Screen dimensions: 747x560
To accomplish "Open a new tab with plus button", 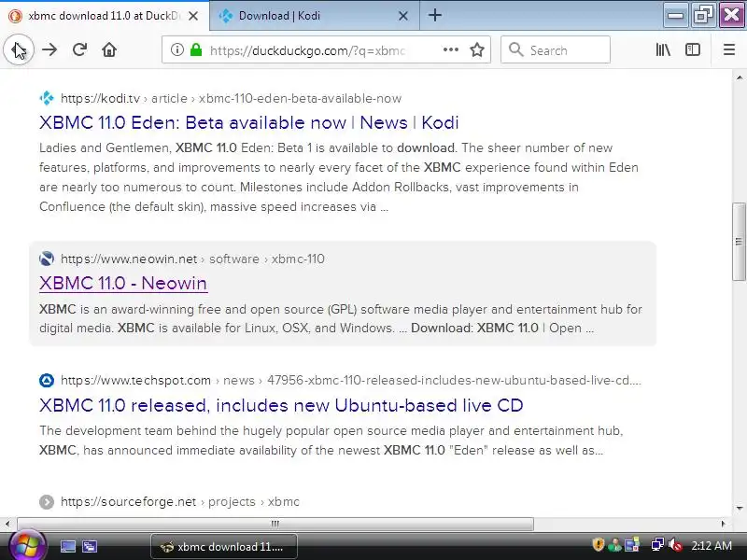I will [x=434, y=15].
